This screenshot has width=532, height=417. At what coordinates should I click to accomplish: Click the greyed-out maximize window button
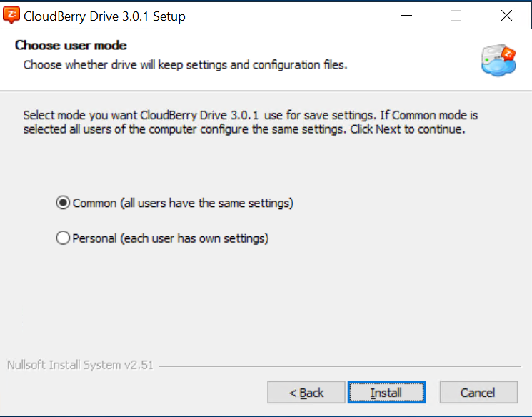[456, 16]
